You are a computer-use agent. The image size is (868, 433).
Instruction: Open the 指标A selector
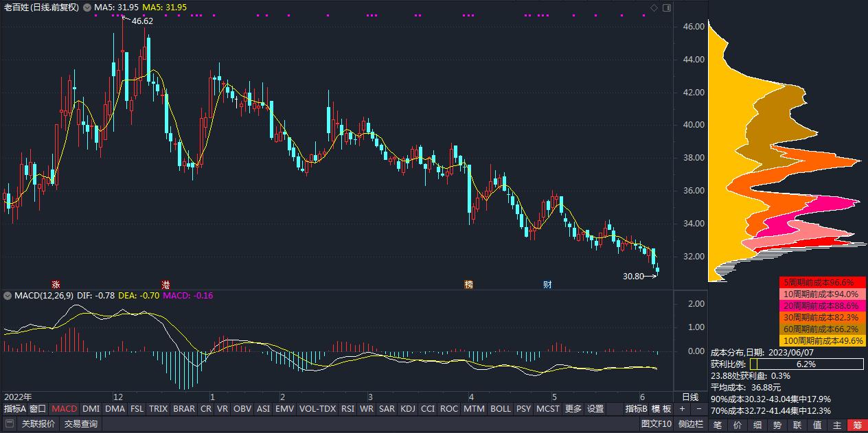click(x=14, y=408)
